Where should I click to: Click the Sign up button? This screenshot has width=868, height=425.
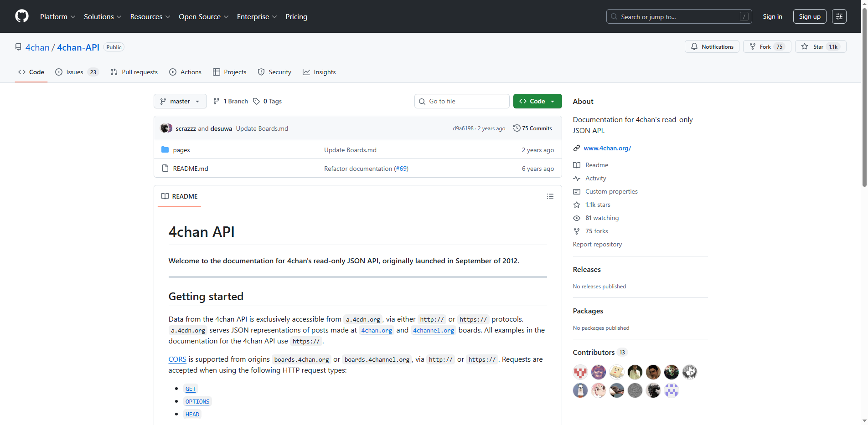(x=810, y=16)
